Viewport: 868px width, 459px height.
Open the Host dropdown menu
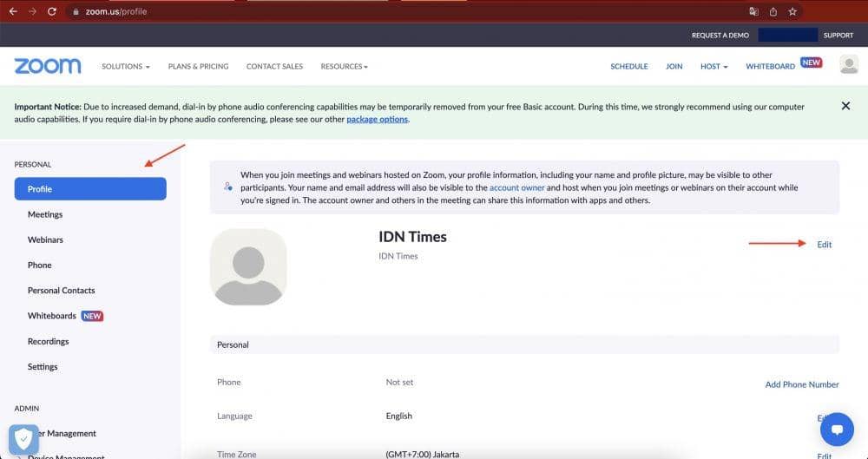click(714, 67)
